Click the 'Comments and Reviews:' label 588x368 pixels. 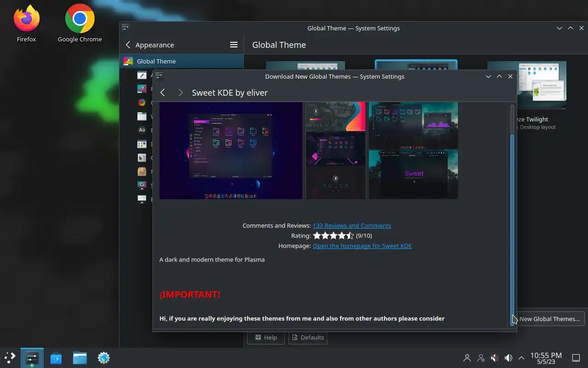pos(277,225)
